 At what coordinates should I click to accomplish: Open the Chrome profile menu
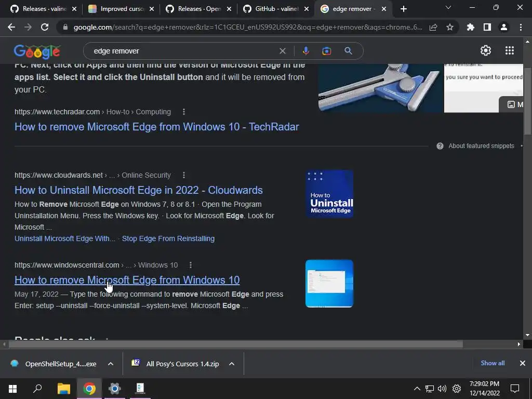pyautogui.click(x=504, y=27)
